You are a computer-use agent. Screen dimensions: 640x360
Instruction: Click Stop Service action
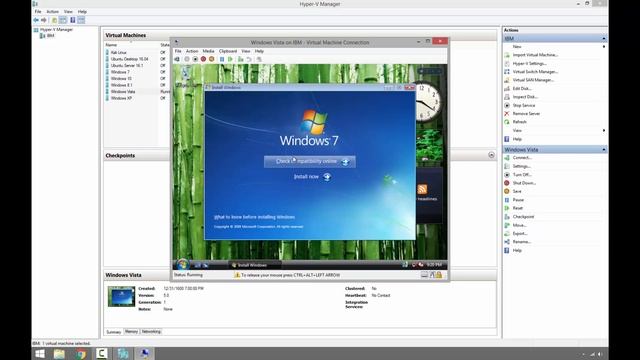pos(524,105)
